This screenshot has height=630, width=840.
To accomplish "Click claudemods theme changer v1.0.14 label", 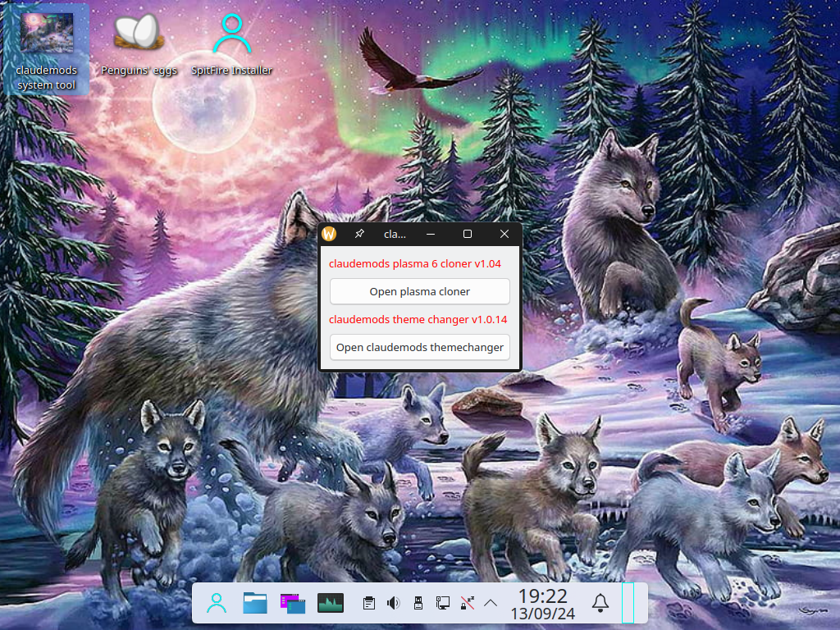I will tap(418, 319).
